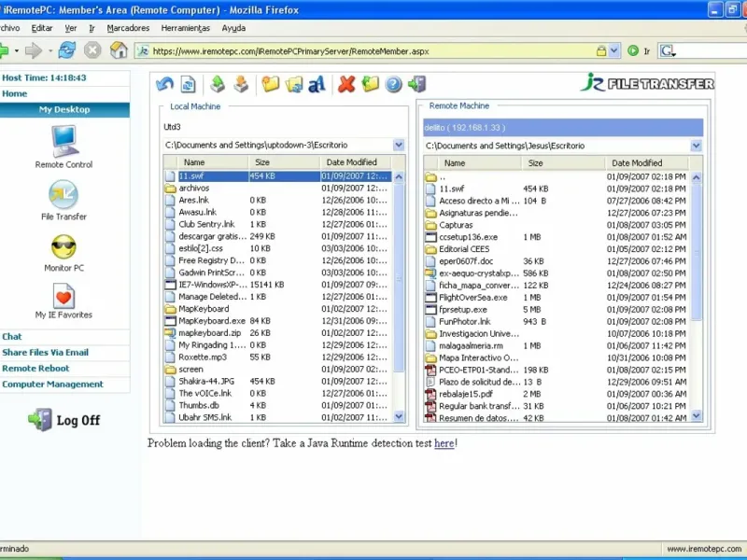Select 'mapkeyboard.zip' in local list

coord(277,333)
